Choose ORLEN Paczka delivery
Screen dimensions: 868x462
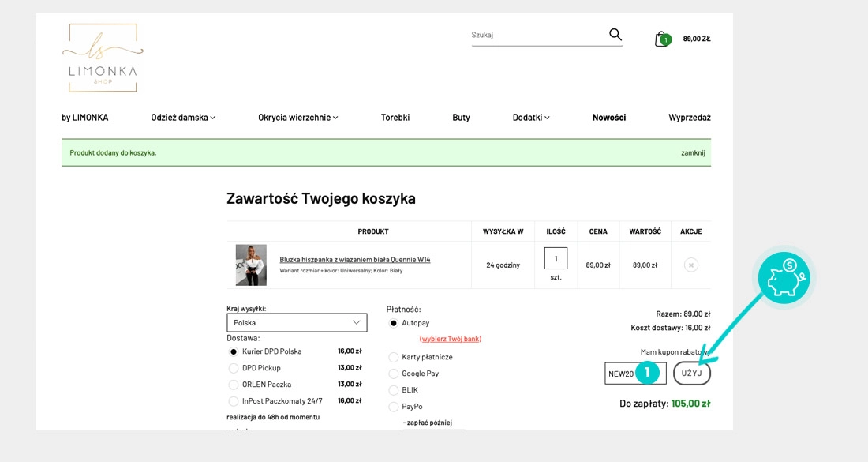[234, 385]
